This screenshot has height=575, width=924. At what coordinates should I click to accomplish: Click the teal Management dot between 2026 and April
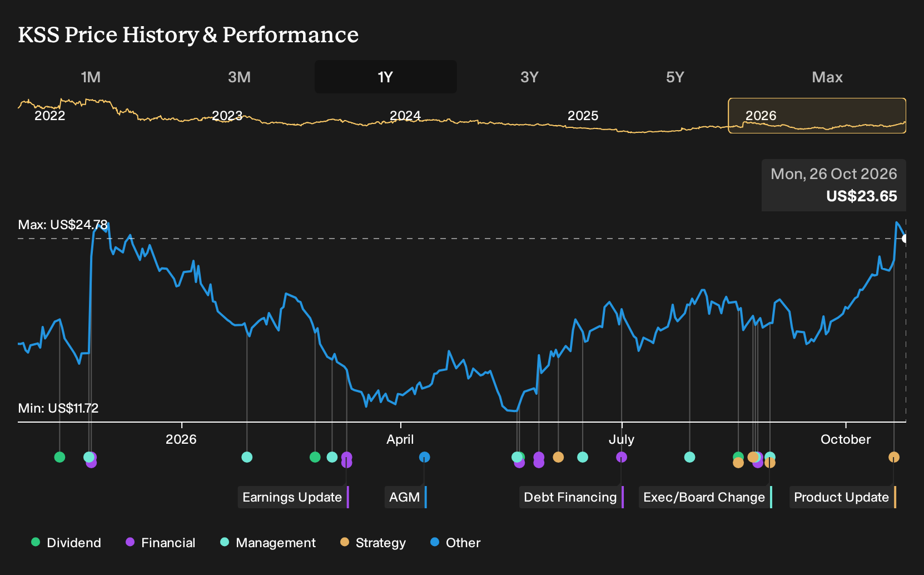point(247,457)
